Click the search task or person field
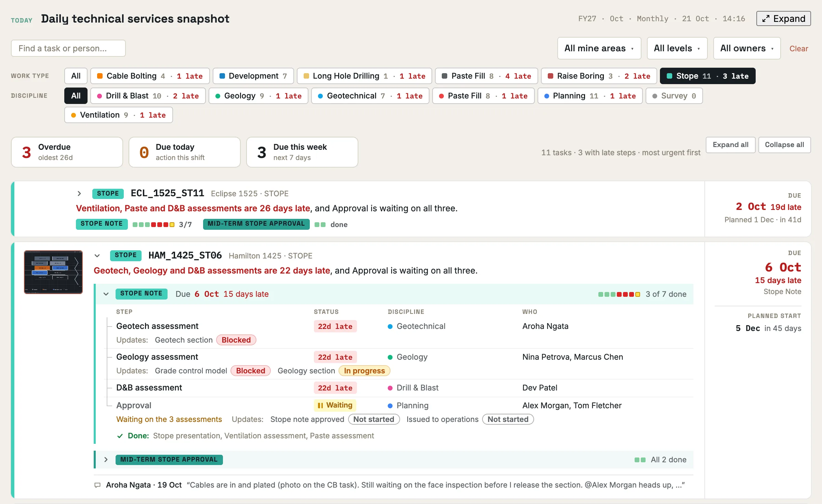This screenshot has width=822, height=504. 68,48
